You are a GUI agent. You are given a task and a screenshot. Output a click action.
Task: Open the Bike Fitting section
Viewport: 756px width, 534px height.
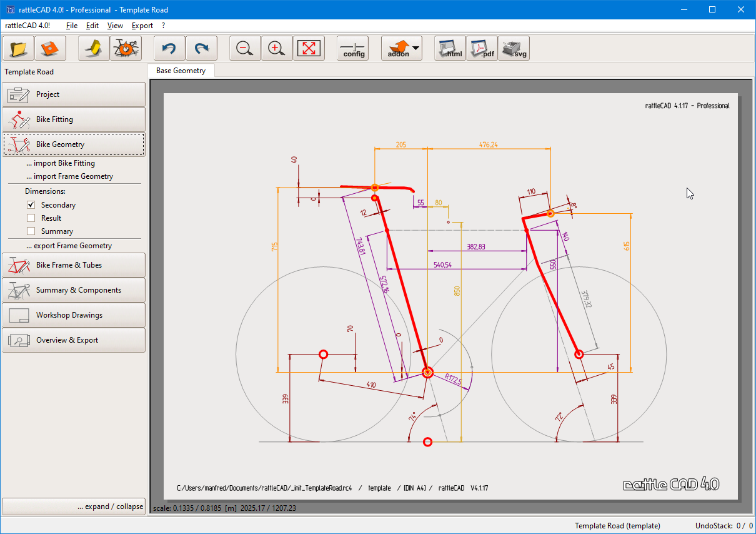click(74, 119)
